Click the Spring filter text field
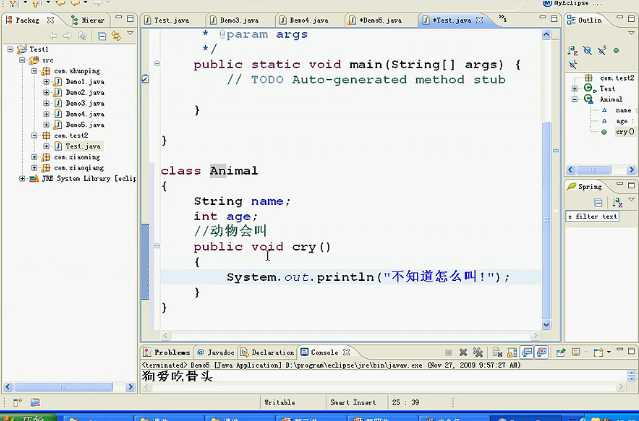Viewport: 639px width, 421px height. (x=593, y=216)
